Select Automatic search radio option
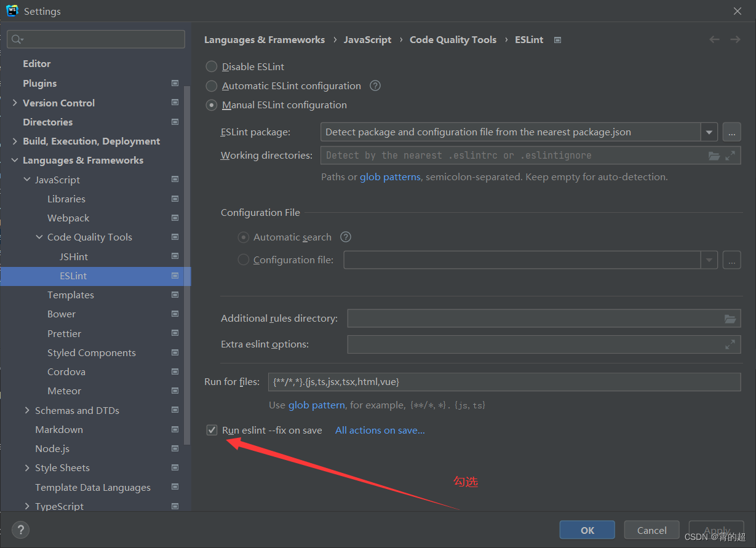756x548 pixels. click(244, 237)
